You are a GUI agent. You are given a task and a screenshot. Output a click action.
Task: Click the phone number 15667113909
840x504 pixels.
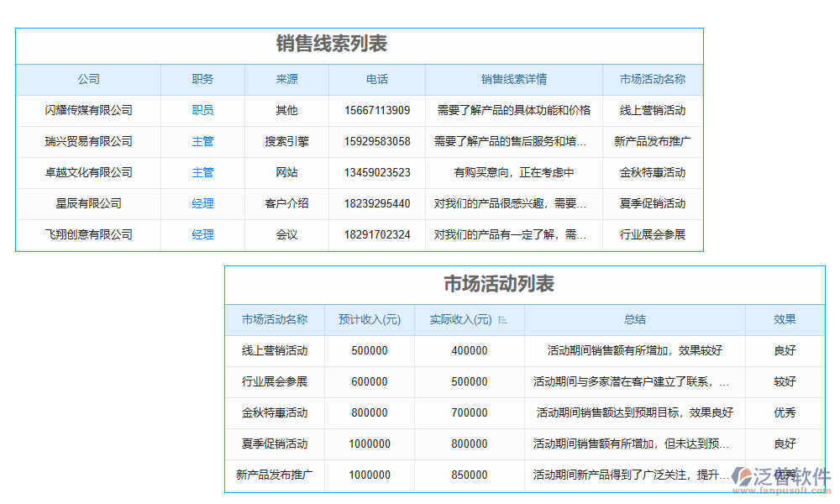click(x=376, y=110)
